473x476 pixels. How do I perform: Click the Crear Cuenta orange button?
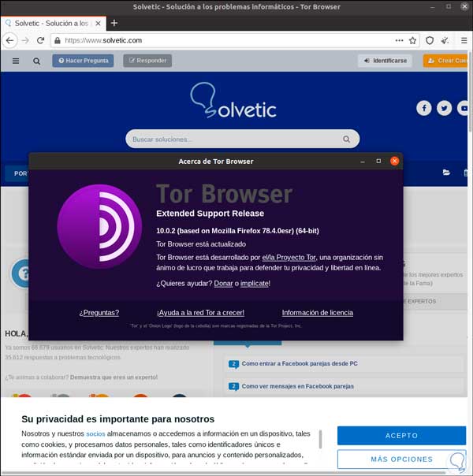445,61
